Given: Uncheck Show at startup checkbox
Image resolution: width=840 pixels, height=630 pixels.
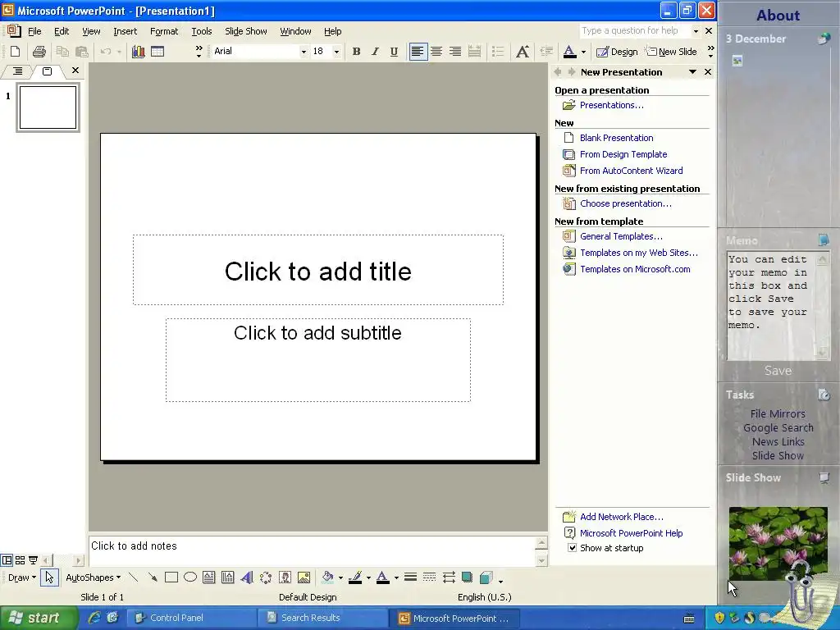Looking at the screenshot, I should click(572, 547).
